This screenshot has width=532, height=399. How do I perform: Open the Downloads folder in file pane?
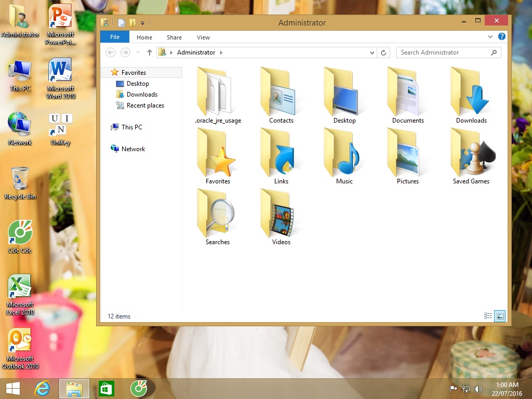click(x=471, y=96)
